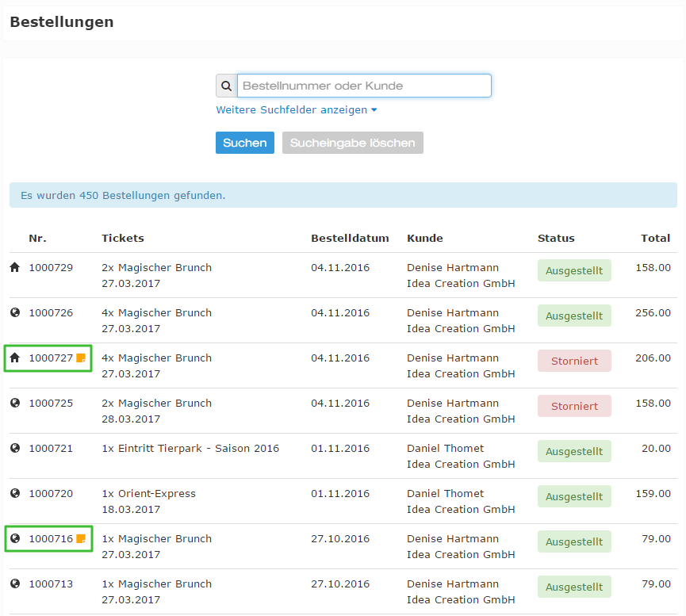Click the Bestelldatum column header

pos(350,238)
